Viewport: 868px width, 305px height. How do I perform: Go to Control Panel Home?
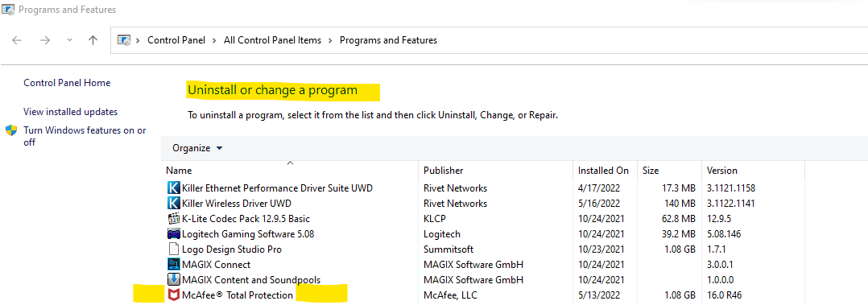tap(67, 82)
